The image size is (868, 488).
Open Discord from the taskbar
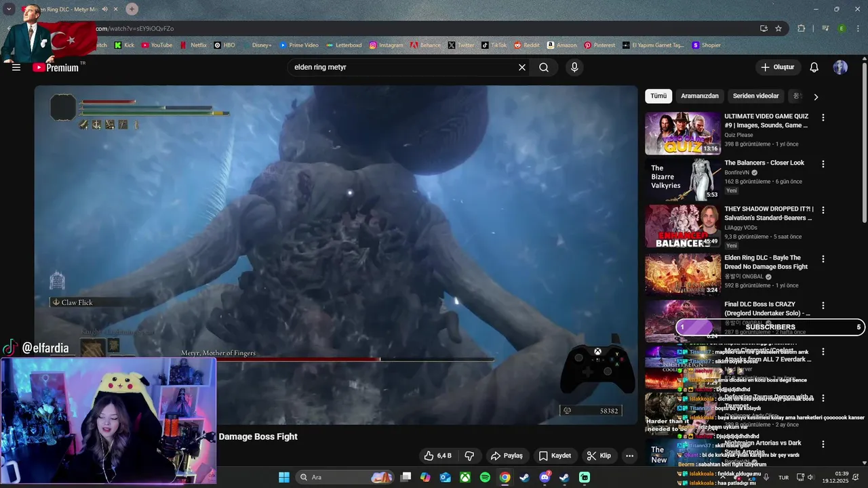click(545, 477)
